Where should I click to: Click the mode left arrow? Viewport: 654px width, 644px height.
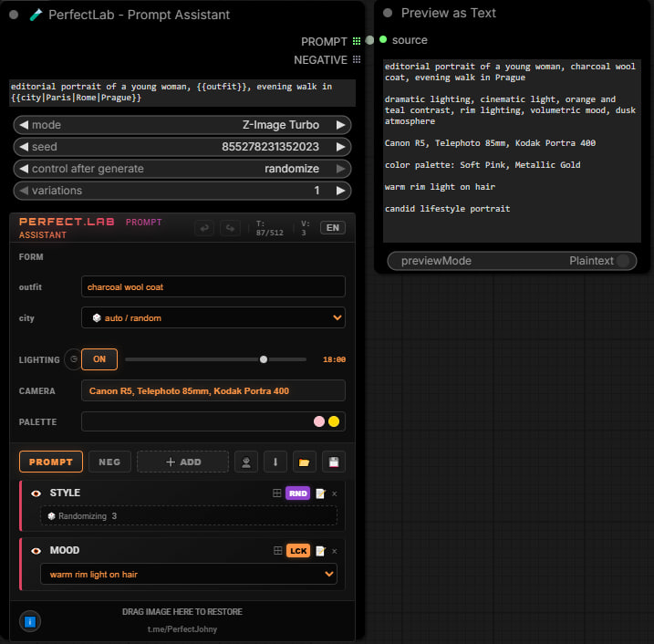click(25, 125)
